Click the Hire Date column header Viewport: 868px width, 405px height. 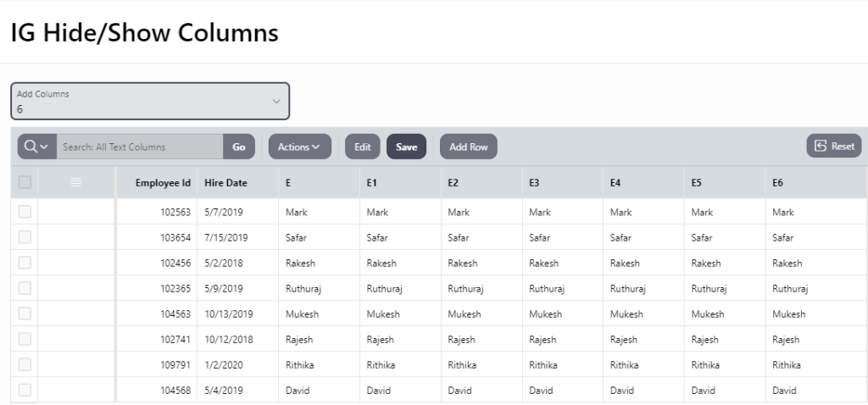[225, 182]
